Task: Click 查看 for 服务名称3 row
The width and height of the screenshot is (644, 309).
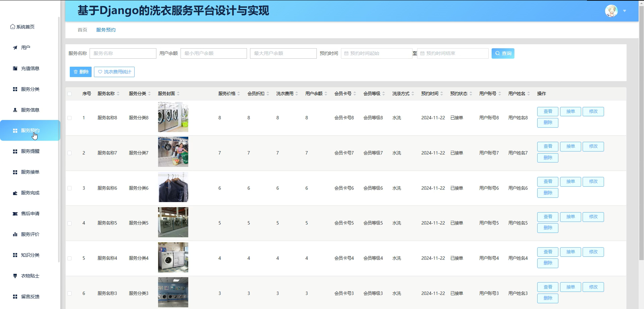Action: pyautogui.click(x=548, y=287)
